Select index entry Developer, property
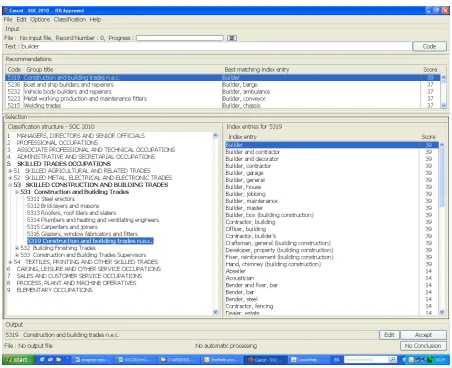The height and width of the screenshot is (368, 452). [332, 250]
